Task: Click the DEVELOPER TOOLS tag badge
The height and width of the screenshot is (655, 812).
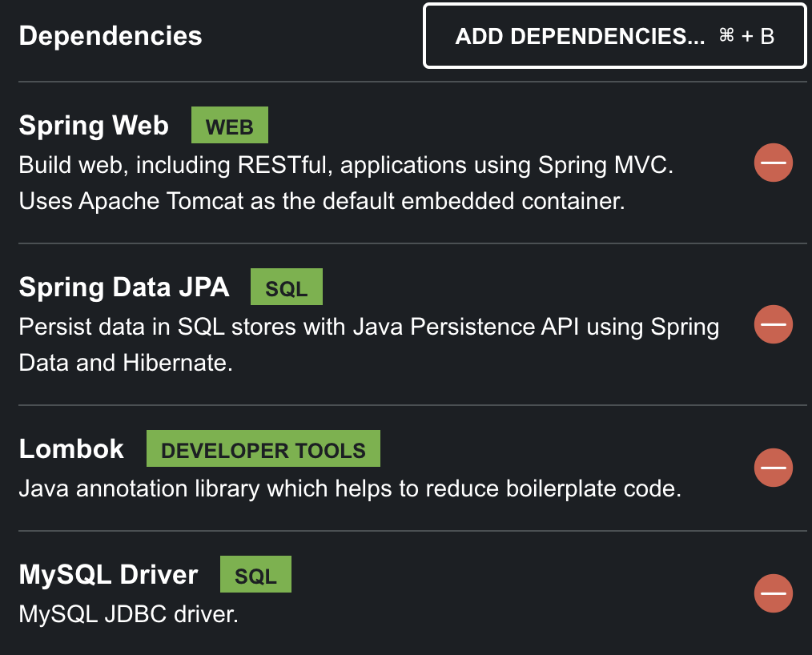Action: coord(263,448)
